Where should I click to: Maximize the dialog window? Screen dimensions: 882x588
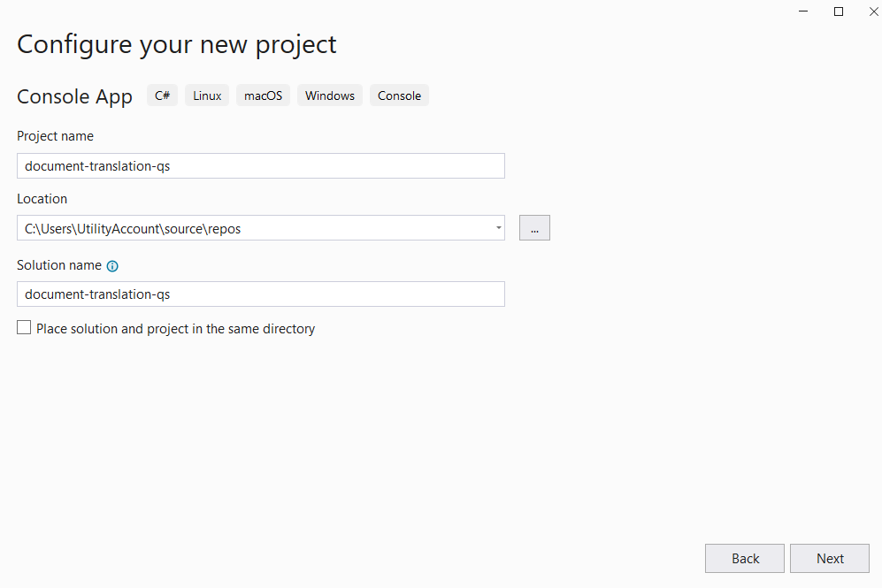click(839, 11)
